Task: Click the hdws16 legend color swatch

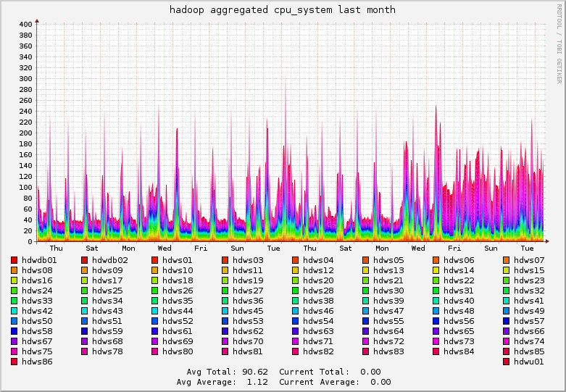Action: pos(14,280)
